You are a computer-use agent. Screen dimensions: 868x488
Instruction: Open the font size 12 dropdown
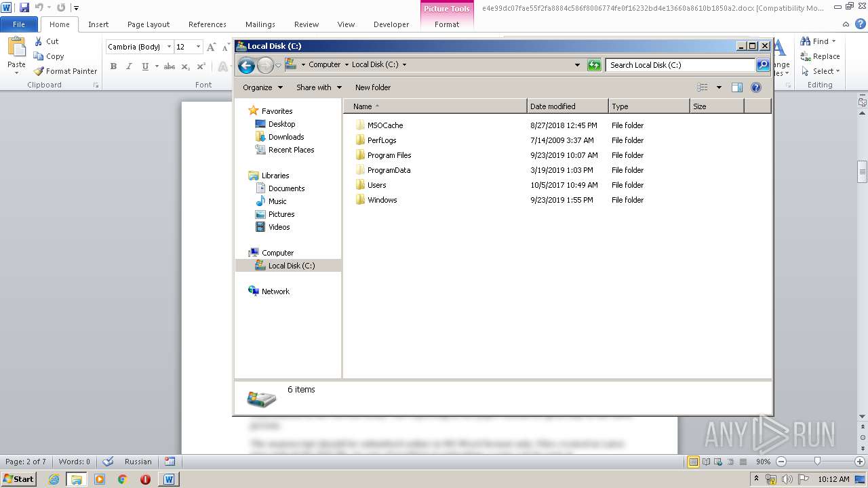point(198,47)
